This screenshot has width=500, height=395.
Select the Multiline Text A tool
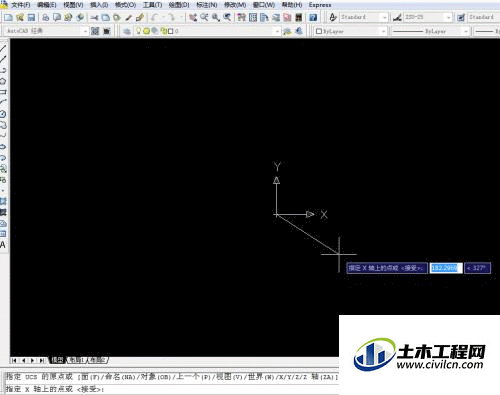(3, 245)
